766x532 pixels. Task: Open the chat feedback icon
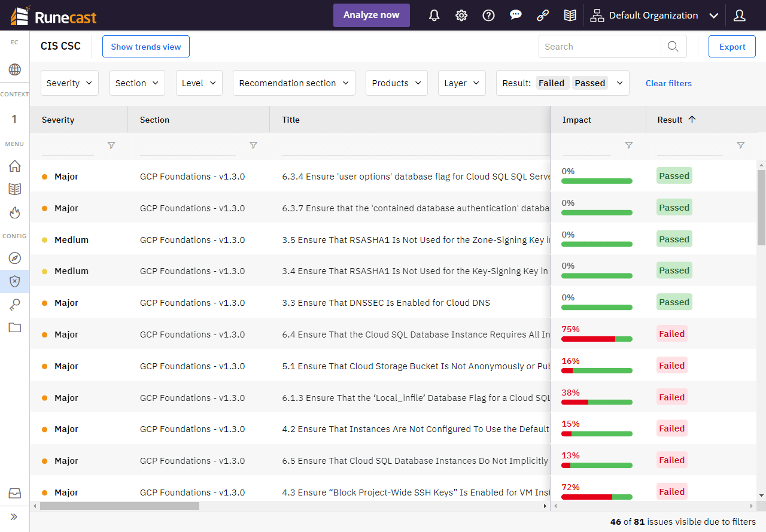click(516, 16)
